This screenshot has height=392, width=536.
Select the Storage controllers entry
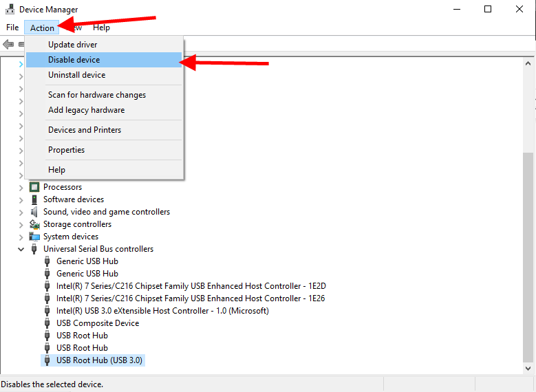[x=77, y=224]
